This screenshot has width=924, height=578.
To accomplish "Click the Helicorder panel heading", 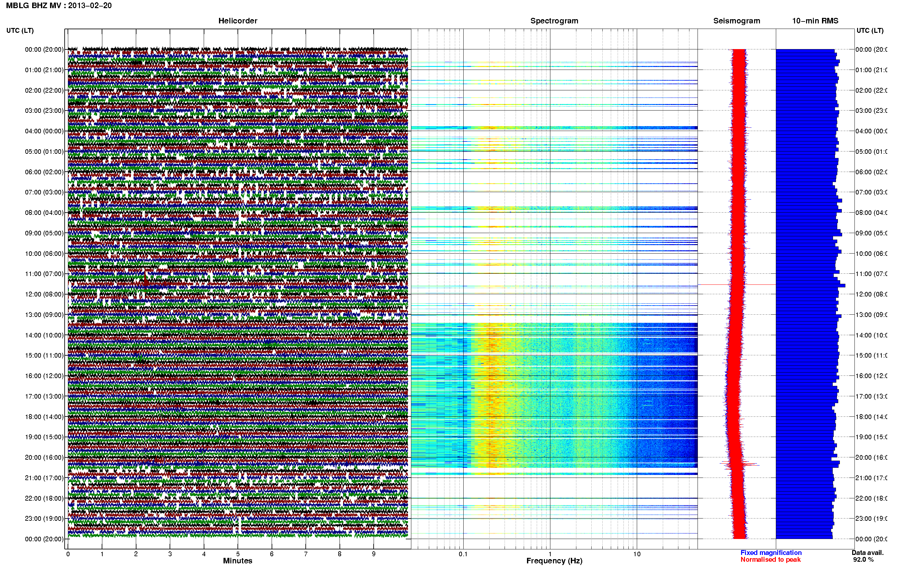I will tap(237, 21).
